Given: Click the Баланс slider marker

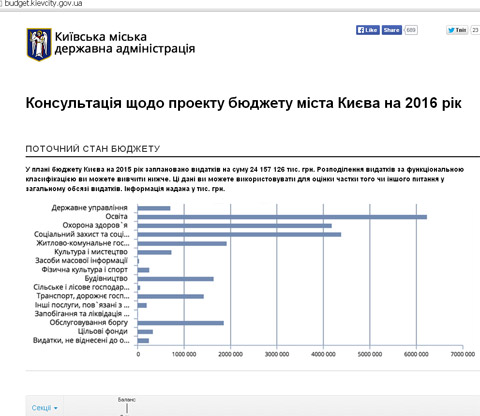Looking at the screenshot, I should [x=127, y=408].
